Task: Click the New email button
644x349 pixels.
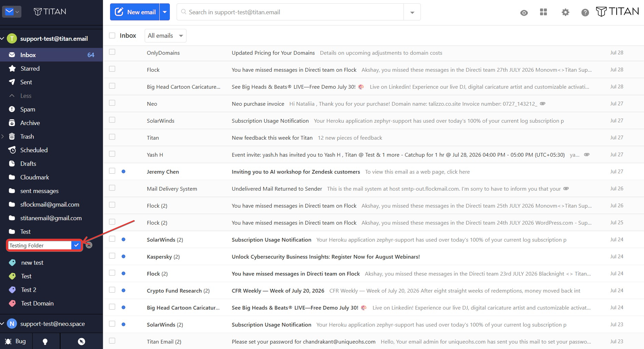Action: pyautogui.click(x=135, y=12)
